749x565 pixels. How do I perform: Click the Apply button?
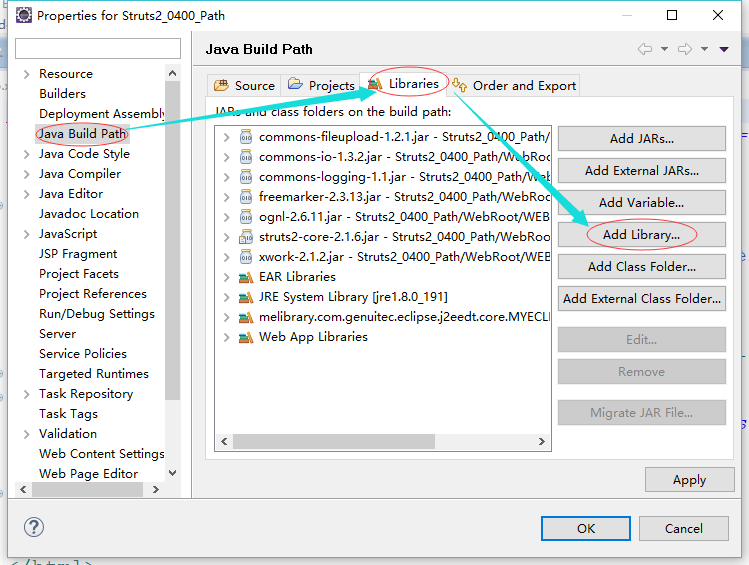[689, 480]
